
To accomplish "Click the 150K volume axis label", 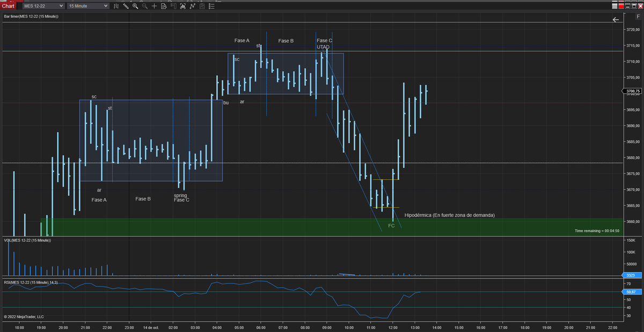I will (x=631, y=241).
